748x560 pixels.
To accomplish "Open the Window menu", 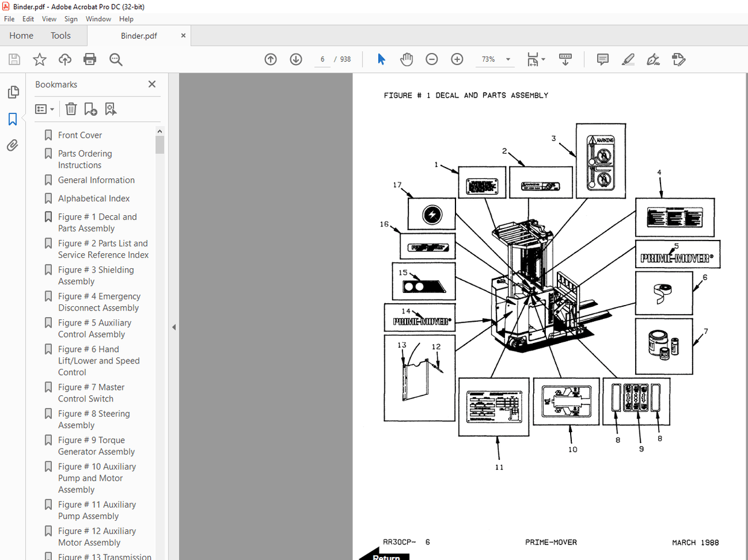I will point(98,19).
